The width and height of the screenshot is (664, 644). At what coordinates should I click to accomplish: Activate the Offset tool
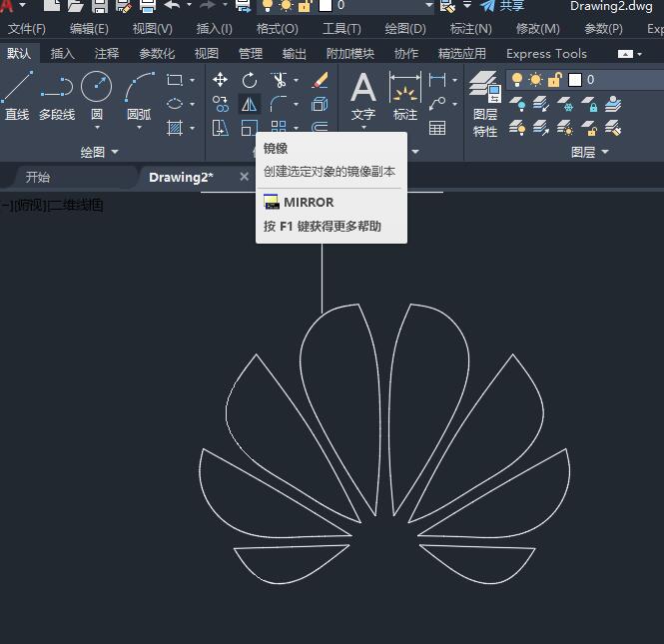point(320,127)
